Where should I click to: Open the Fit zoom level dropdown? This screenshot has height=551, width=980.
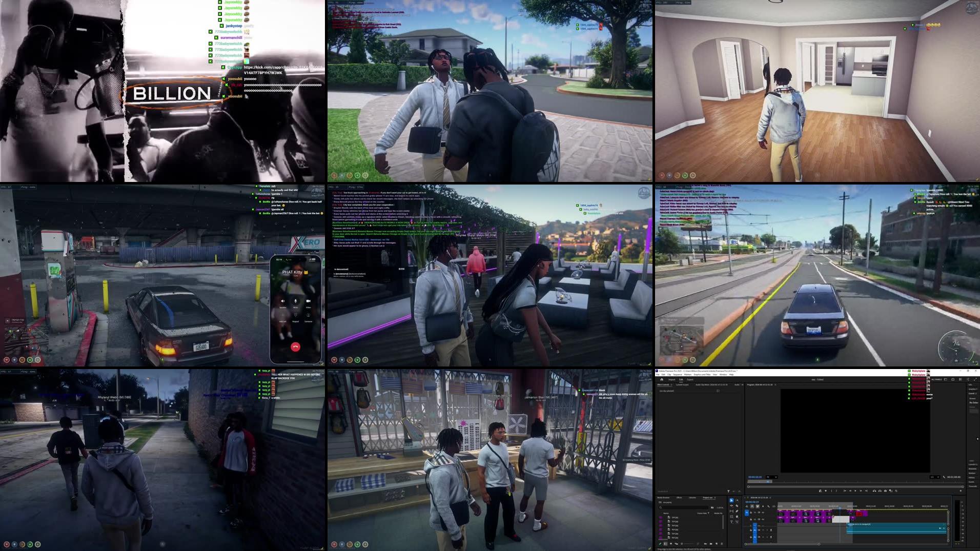(772, 477)
